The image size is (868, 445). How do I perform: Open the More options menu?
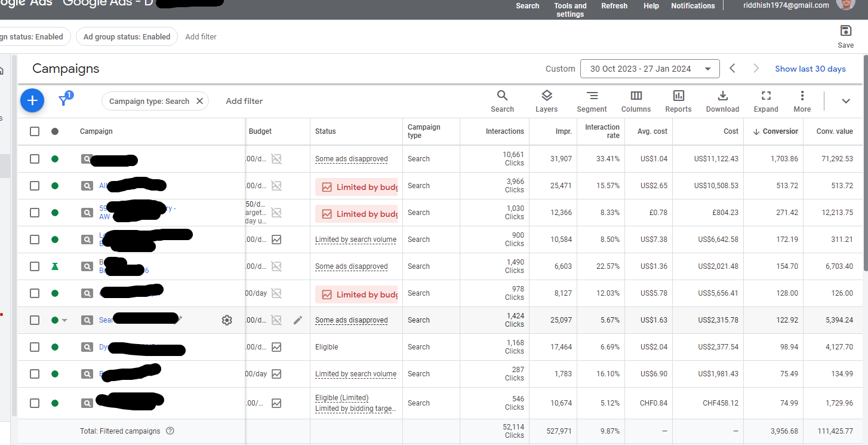[802, 101]
